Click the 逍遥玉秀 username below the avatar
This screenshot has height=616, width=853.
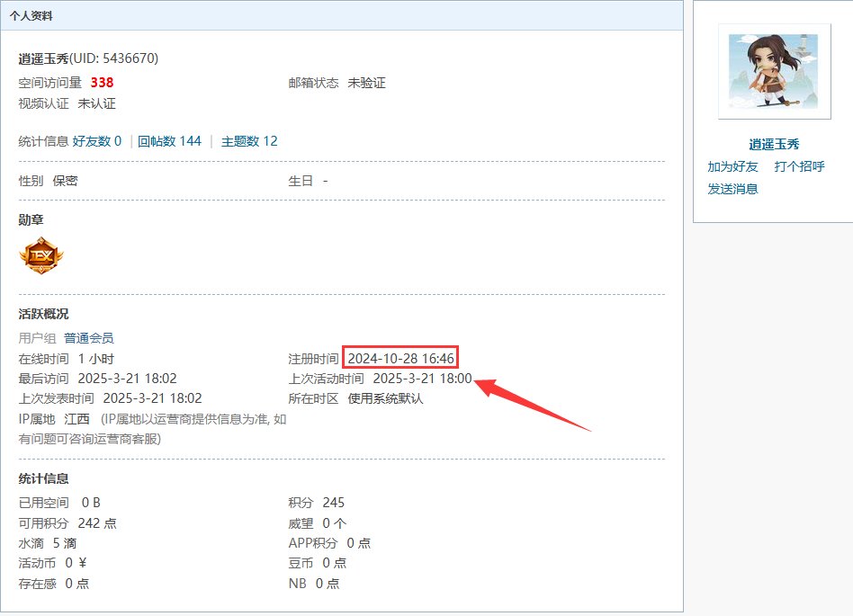coord(774,144)
